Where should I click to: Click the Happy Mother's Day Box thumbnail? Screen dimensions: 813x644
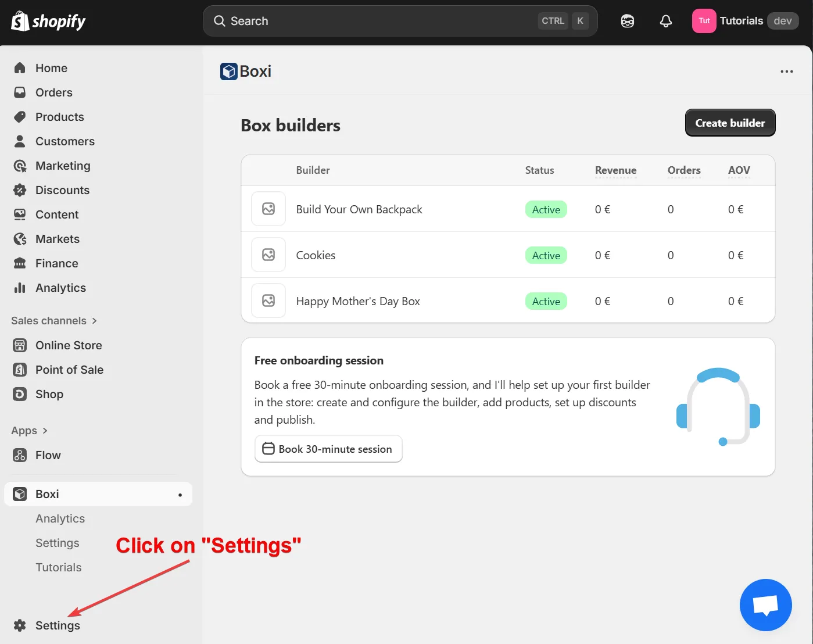pyautogui.click(x=268, y=300)
